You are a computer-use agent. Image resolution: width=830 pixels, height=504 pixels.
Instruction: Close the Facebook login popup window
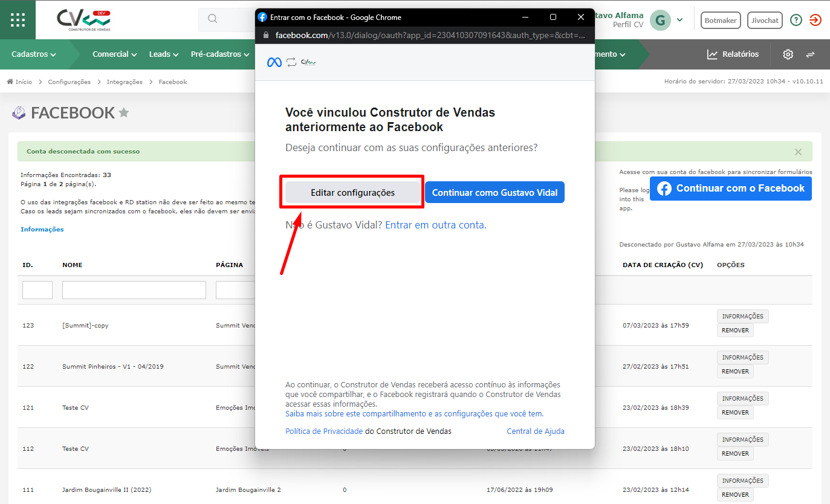581,17
